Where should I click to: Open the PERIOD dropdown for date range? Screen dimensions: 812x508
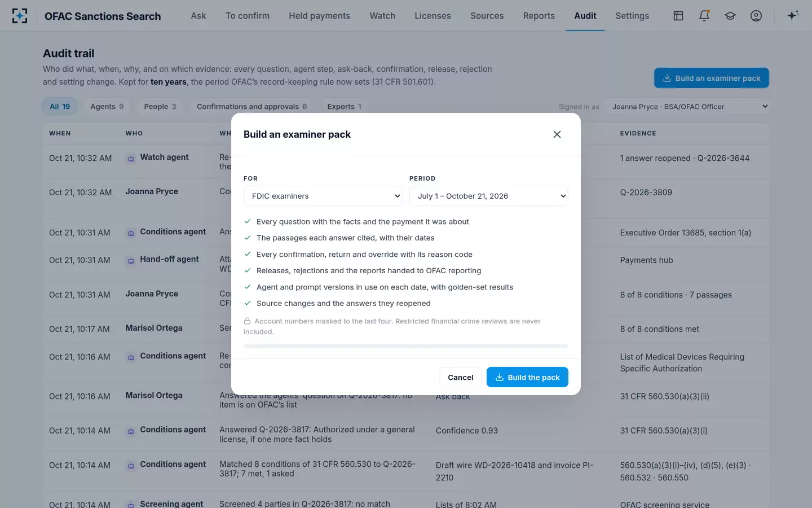tap(489, 196)
